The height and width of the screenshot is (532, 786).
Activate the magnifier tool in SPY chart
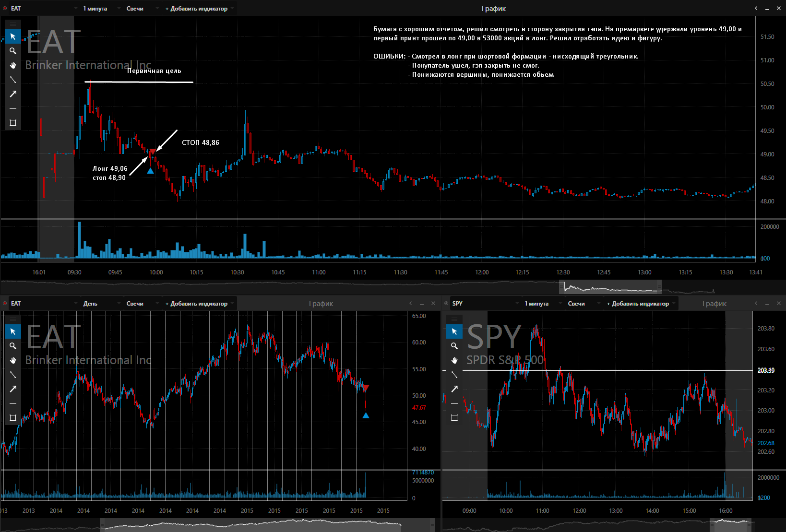pos(454,346)
